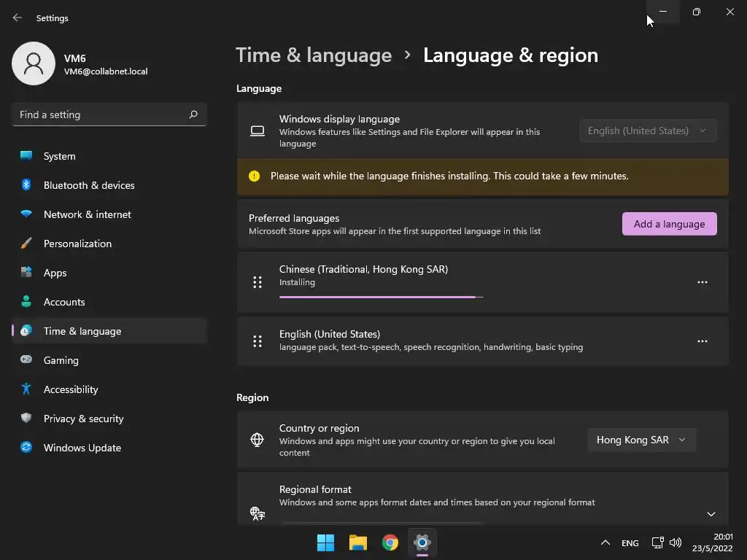Open the Windows Start menu
747x560 pixels.
[x=325, y=542]
